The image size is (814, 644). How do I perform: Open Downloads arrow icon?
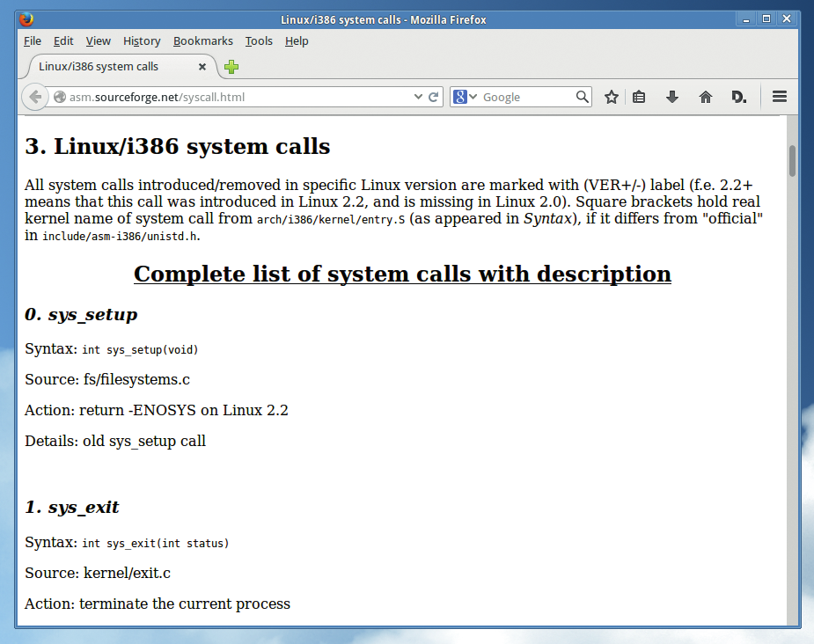click(672, 97)
